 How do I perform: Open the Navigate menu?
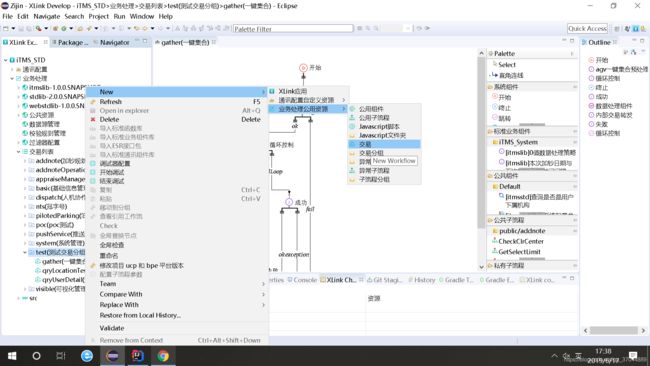click(46, 16)
